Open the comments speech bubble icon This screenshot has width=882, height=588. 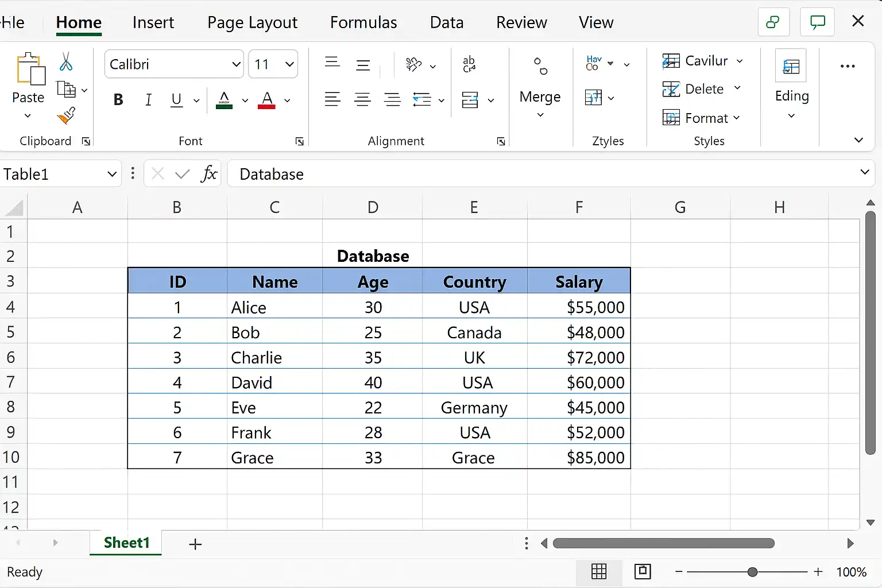pos(817,22)
